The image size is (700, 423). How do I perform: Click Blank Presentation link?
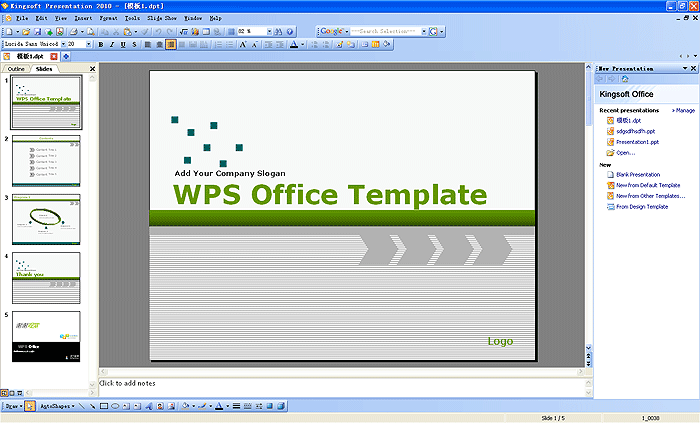pyautogui.click(x=638, y=174)
